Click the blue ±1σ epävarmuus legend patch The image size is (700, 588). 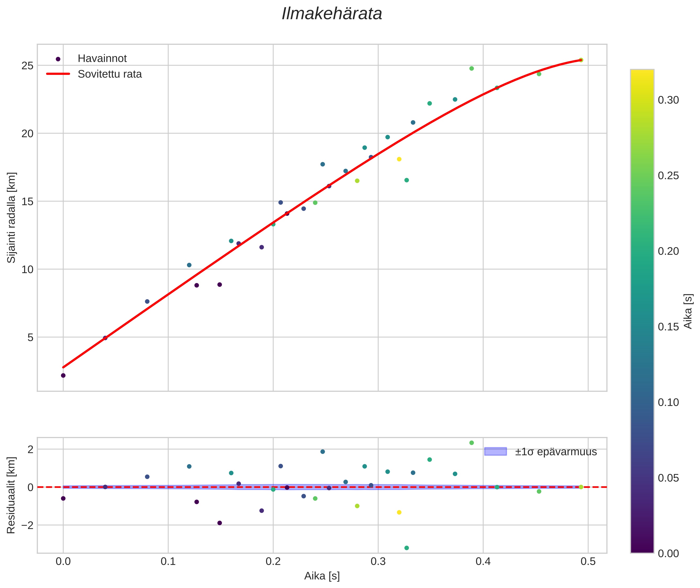(x=495, y=452)
